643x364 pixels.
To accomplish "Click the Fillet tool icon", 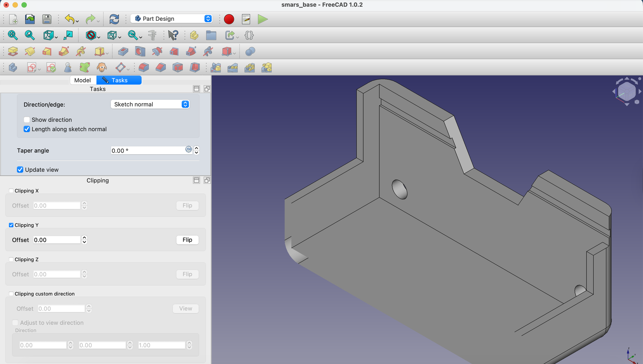I will (144, 68).
